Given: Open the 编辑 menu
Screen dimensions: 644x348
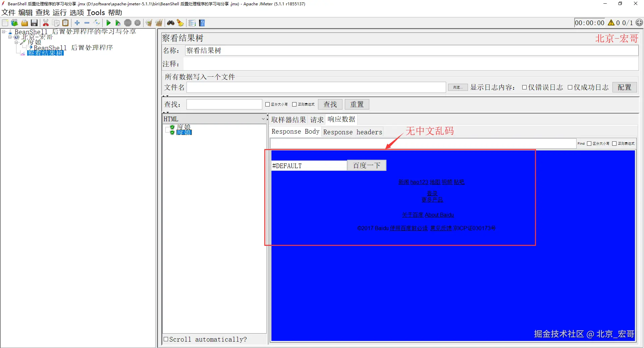Looking at the screenshot, I should tap(25, 13).
